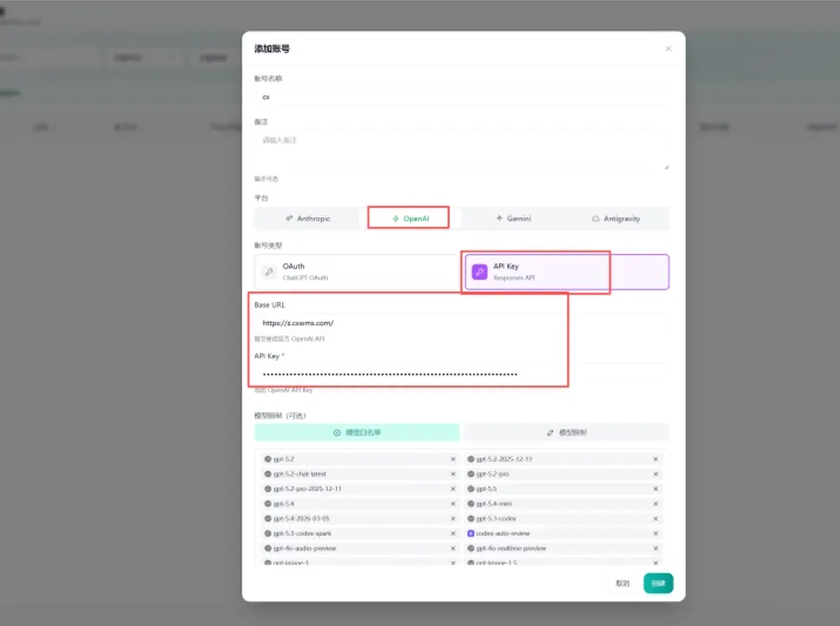Click the green create button
The image size is (840, 626).
(x=658, y=584)
